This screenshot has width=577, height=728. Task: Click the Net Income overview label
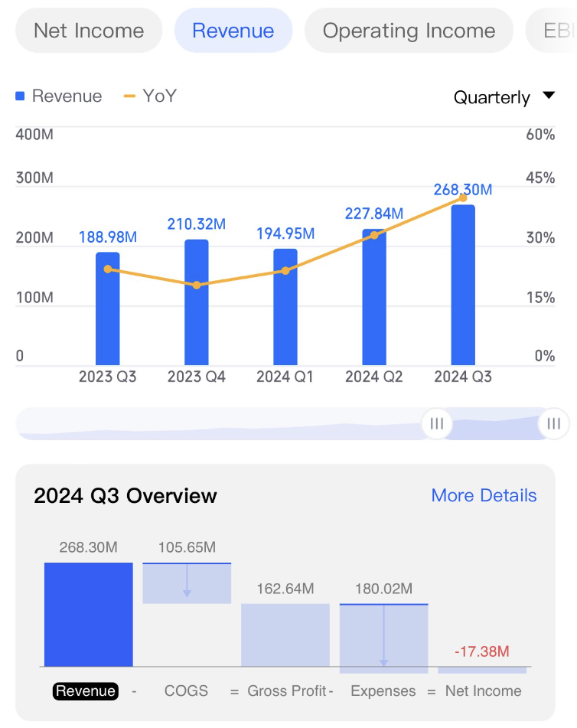[483, 691]
